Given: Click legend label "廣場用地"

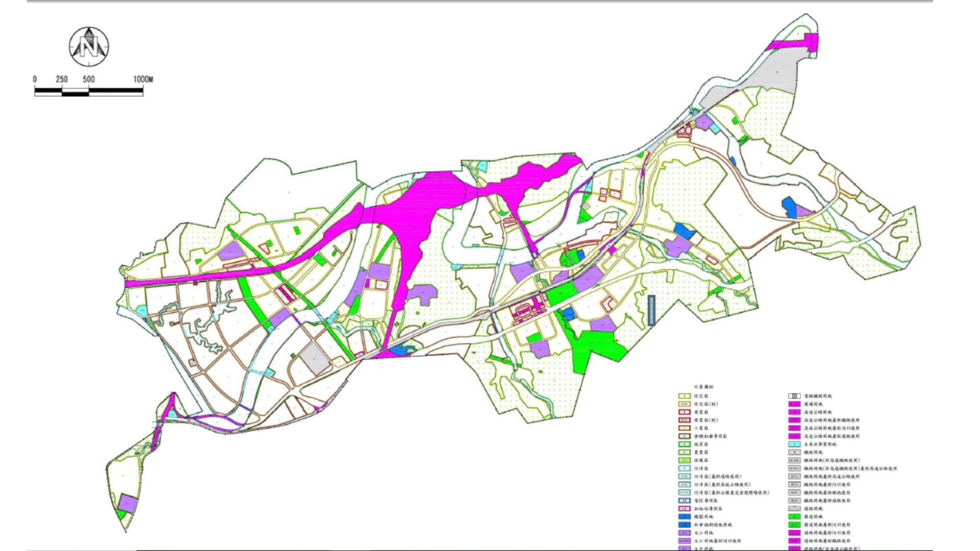Looking at the screenshot, I should click(814, 404).
